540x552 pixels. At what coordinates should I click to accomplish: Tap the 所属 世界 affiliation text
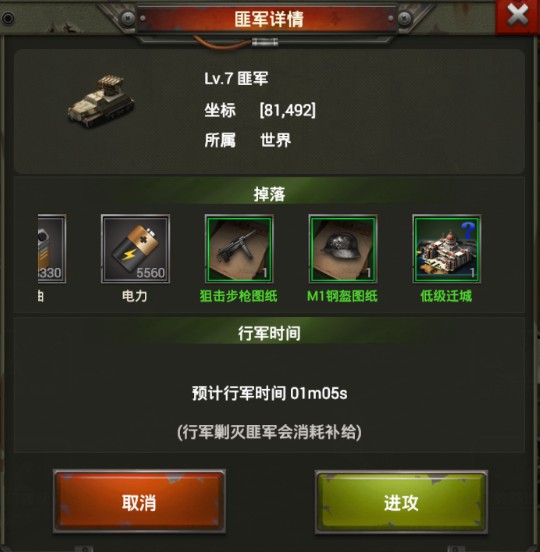point(247,140)
